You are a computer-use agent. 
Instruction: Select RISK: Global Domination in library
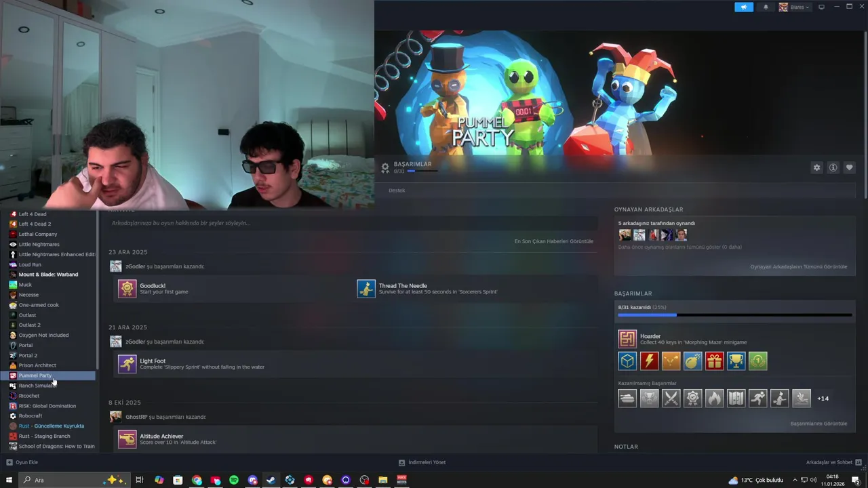(47, 406)
